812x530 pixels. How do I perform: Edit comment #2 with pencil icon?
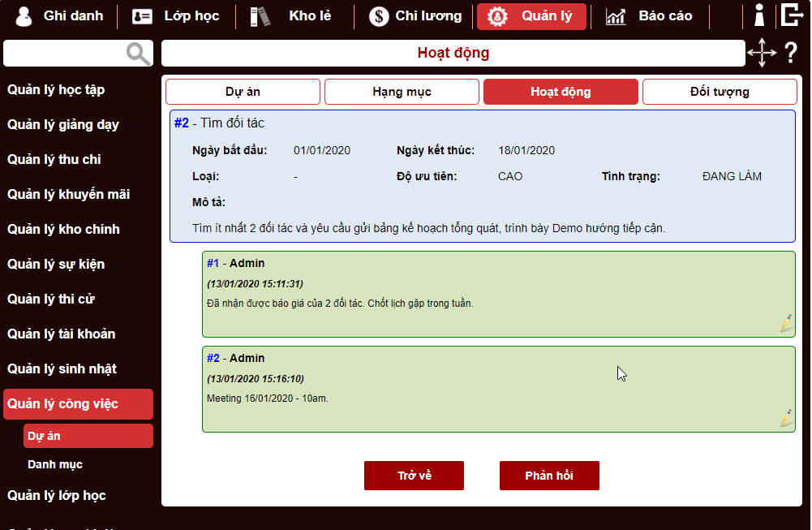click(x=786, y=418)
